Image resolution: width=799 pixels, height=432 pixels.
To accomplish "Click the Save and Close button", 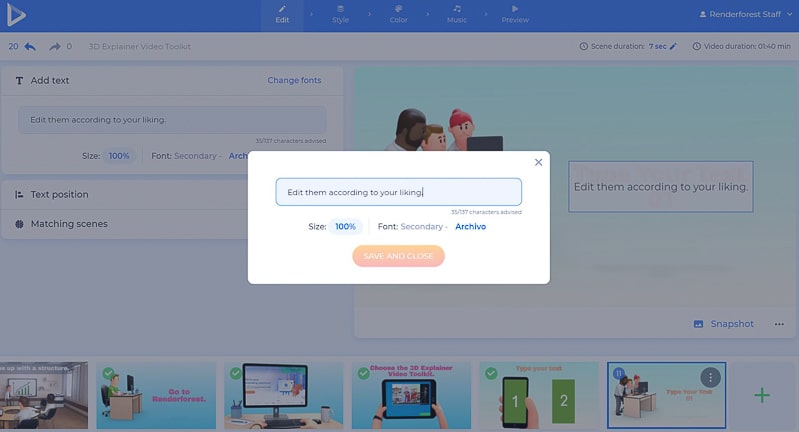I will (398, 256).
